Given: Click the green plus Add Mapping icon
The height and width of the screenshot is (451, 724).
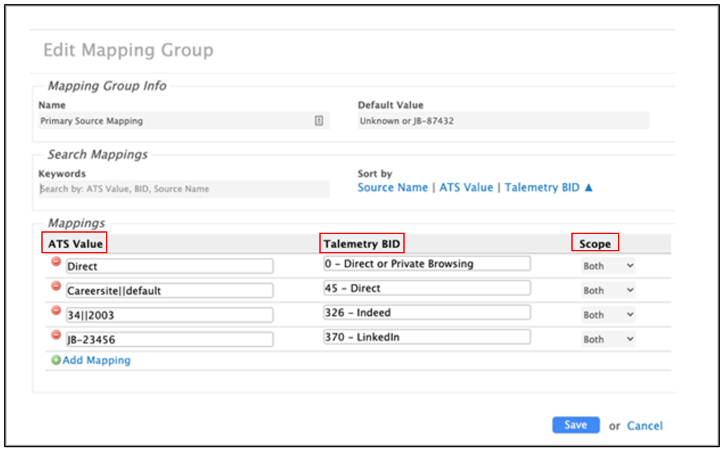Looking at the screenshot, I should (56, 360).
